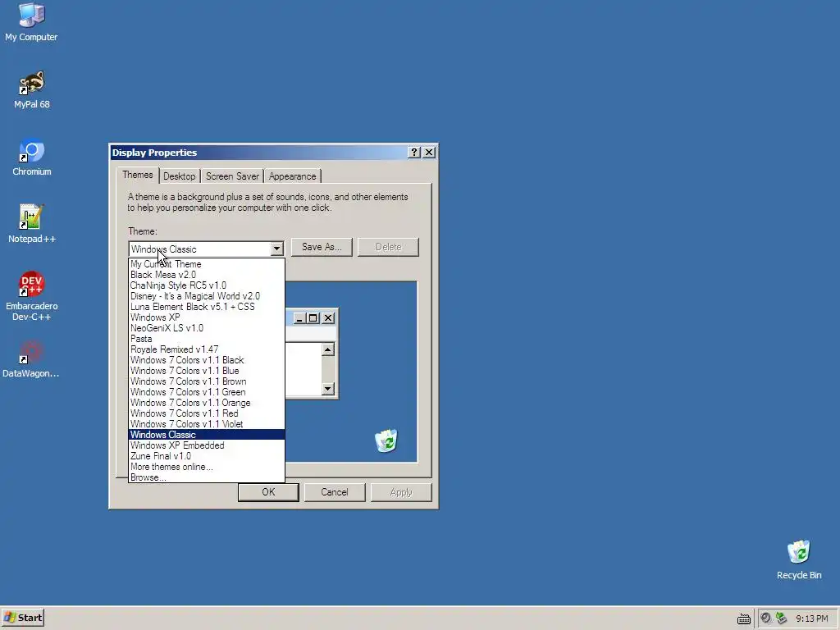Select the Chromium desktop shortcut

pos(32,157)
